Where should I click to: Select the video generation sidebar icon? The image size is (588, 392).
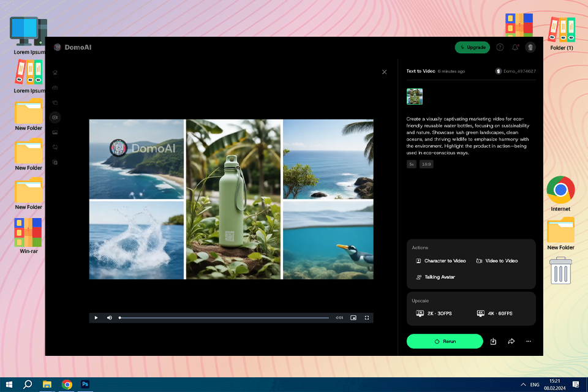point(55,118)
